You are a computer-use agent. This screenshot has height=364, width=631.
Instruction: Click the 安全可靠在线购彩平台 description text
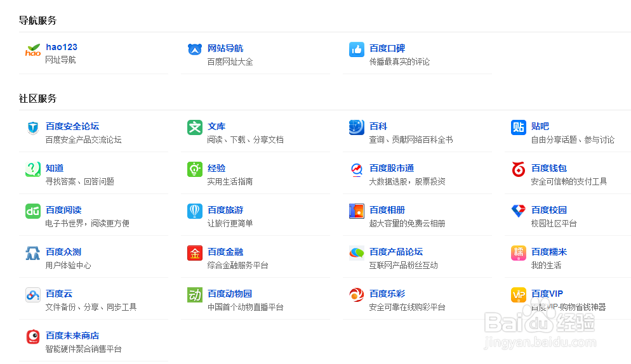click(x=408, y=308)
